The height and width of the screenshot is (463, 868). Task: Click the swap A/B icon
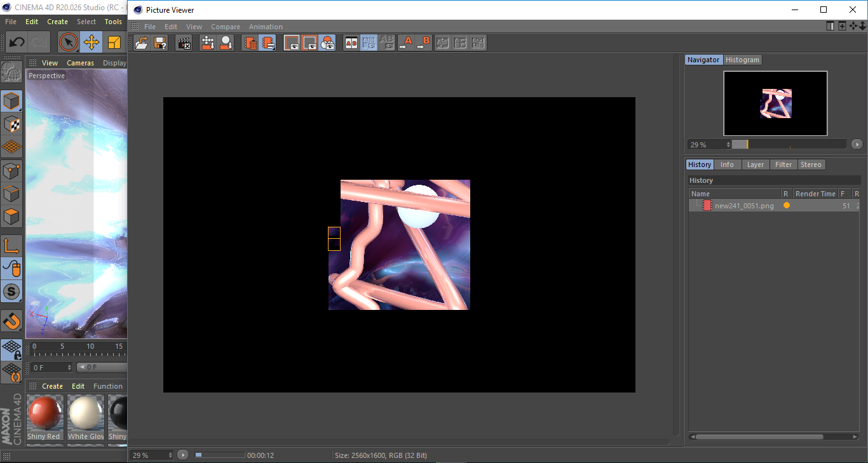[x=443, y=43]
